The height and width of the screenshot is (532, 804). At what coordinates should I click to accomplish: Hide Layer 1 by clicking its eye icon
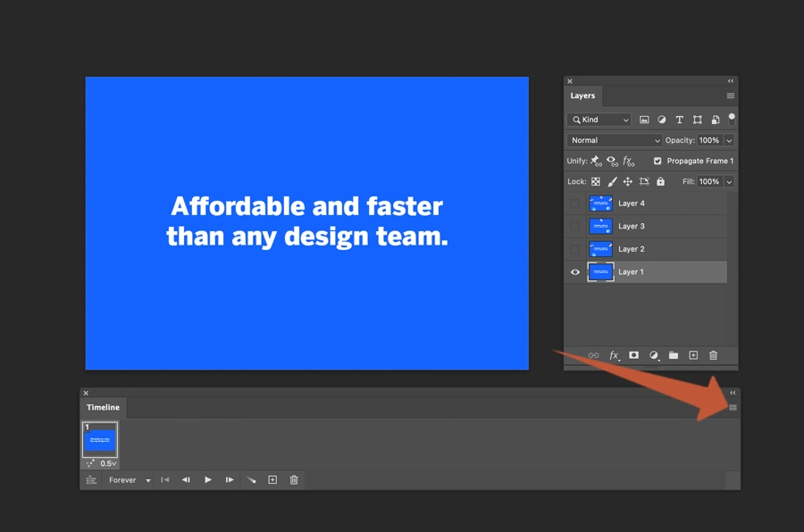click(574, 271)
